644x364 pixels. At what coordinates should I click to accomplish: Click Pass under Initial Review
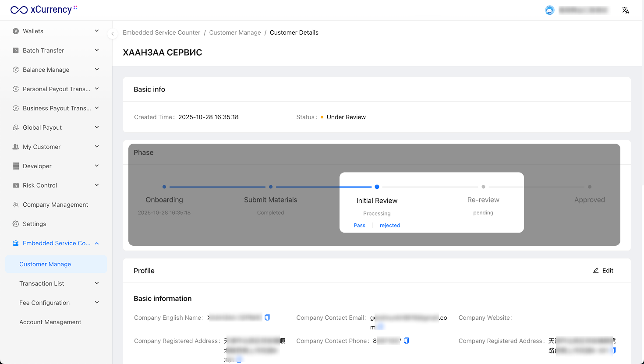click(359, 225)
